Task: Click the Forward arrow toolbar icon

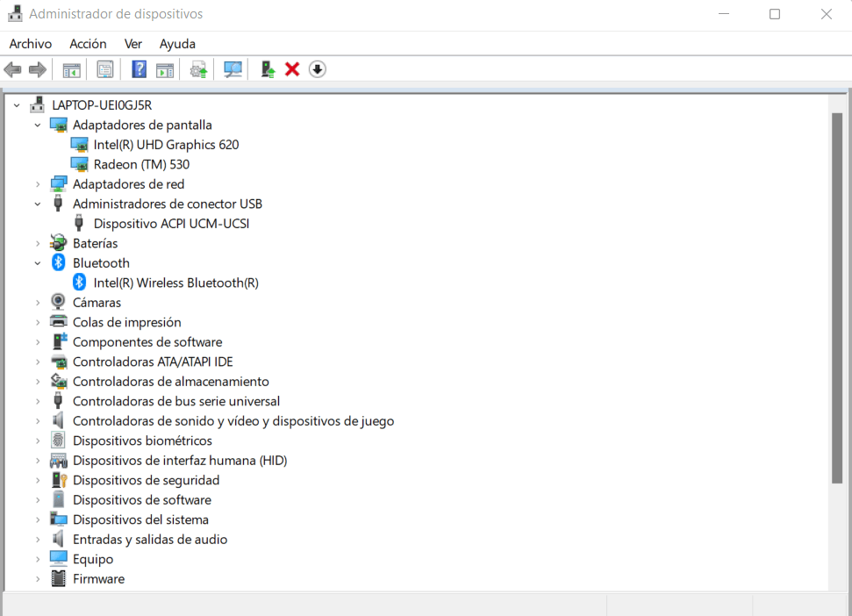Action: point(37,69)
